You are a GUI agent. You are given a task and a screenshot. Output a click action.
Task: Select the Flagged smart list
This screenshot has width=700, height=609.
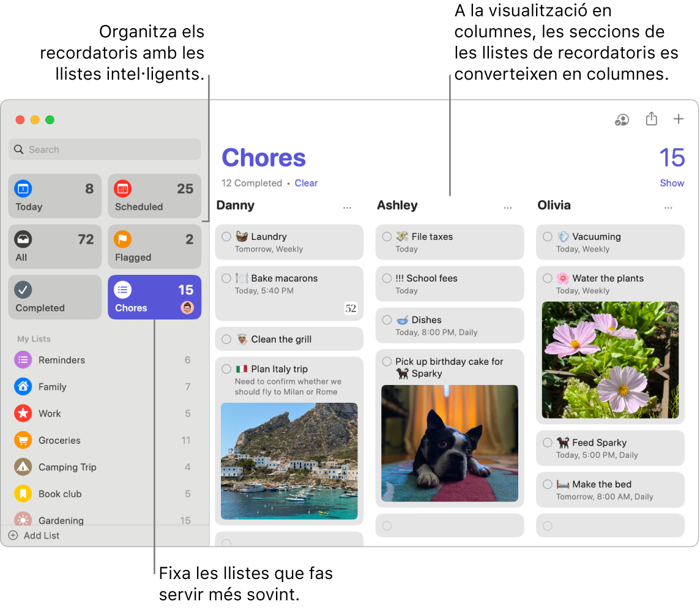[154, 247]
